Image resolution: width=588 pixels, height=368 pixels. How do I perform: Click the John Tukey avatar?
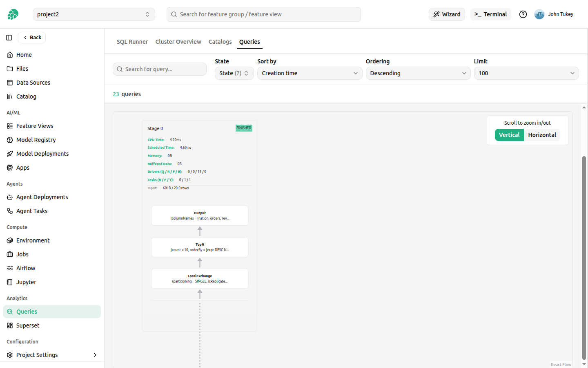(x=539, y=14)
